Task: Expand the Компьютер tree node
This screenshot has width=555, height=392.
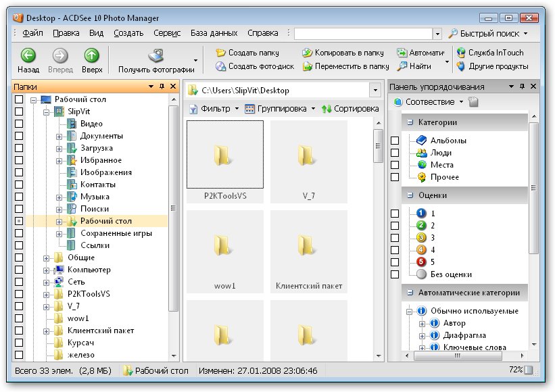Action: pos(46,270)
